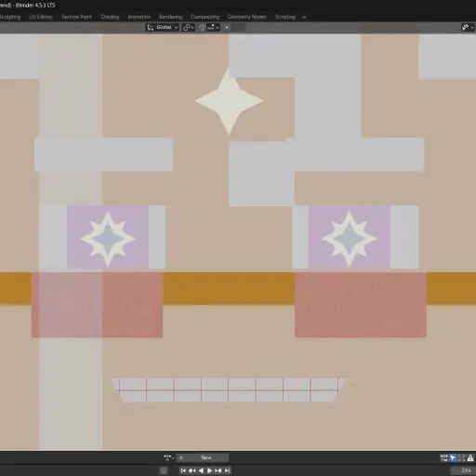Screen dimensions: 476x476
Task: Jump to the previous keyframe
Action: coord(192,470)
